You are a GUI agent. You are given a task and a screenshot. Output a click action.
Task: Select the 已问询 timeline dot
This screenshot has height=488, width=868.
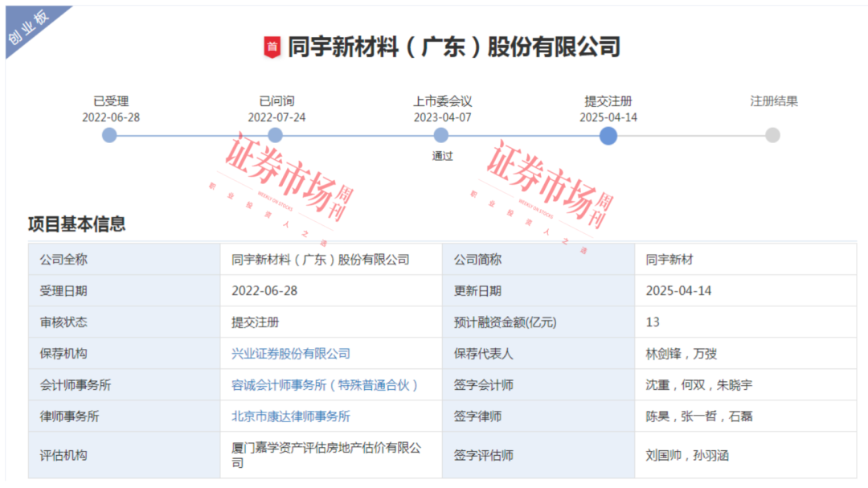[x=275, y=135]
